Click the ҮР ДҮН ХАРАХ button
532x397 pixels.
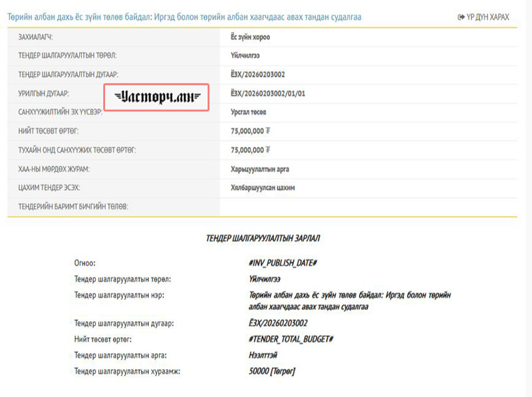tap(487, 17)
